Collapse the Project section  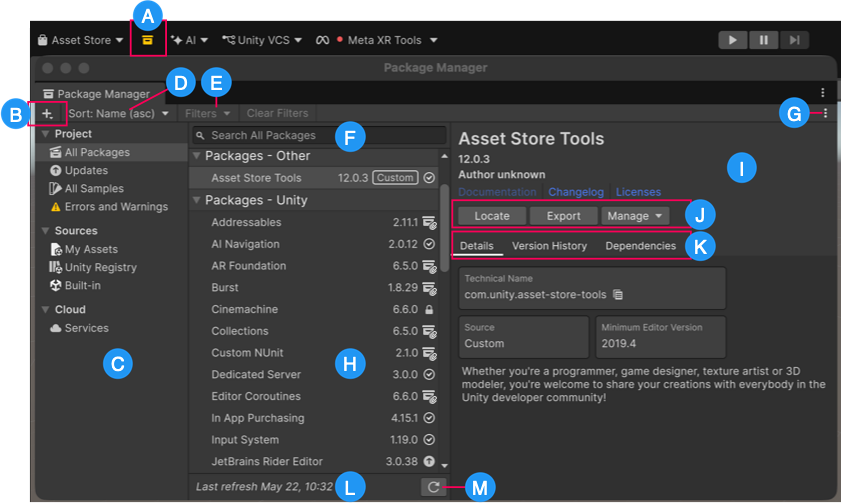coord(46,134)
